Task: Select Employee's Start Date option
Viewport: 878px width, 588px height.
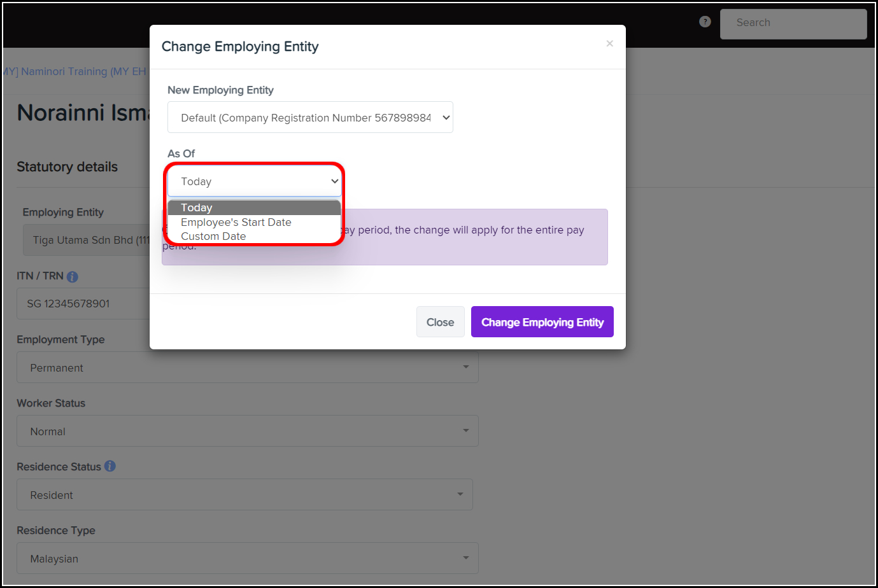Action: coord(236,222)
